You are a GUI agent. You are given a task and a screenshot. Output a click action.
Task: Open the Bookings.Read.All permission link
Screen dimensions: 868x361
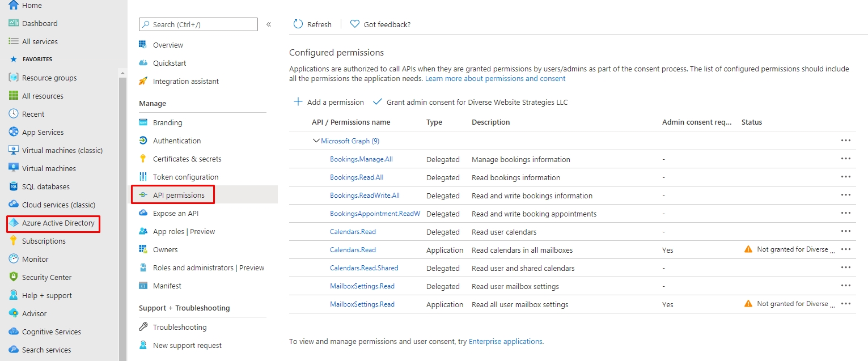357,177
